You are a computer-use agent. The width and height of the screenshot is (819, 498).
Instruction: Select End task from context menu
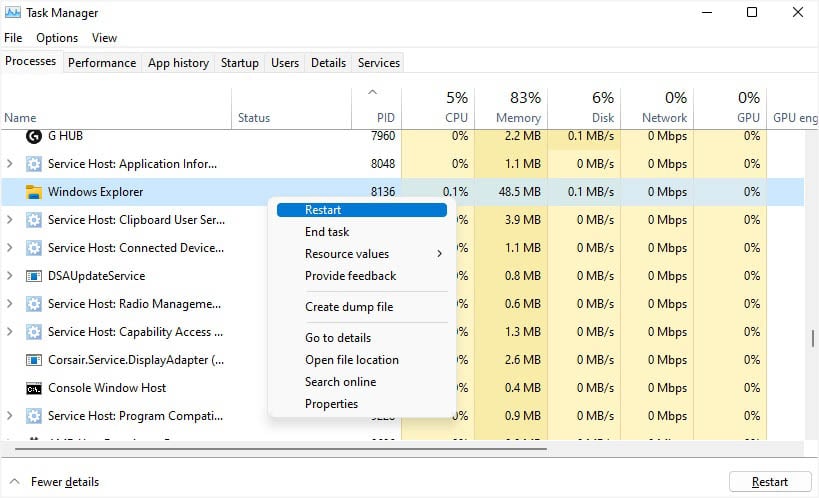click(327, 232)
